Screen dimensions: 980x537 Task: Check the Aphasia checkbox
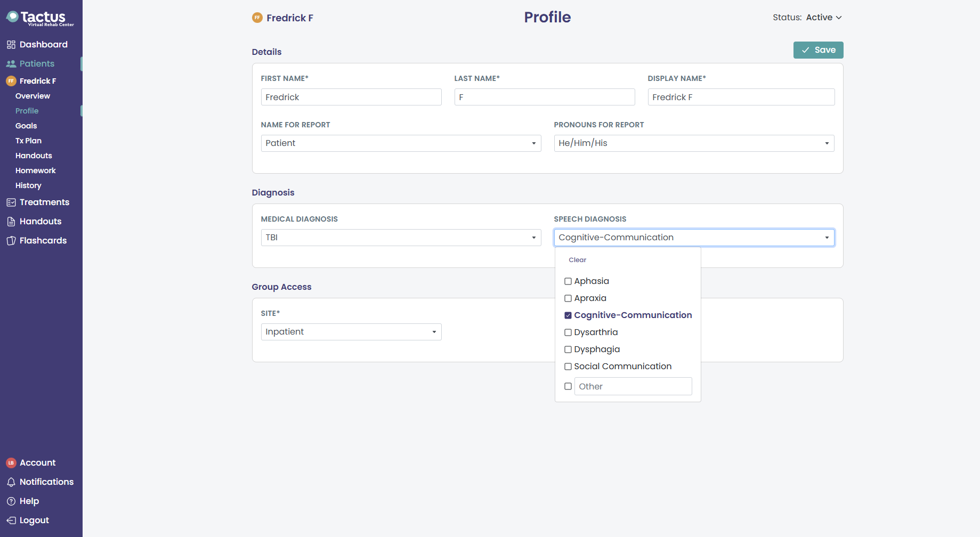click(568, 281)
